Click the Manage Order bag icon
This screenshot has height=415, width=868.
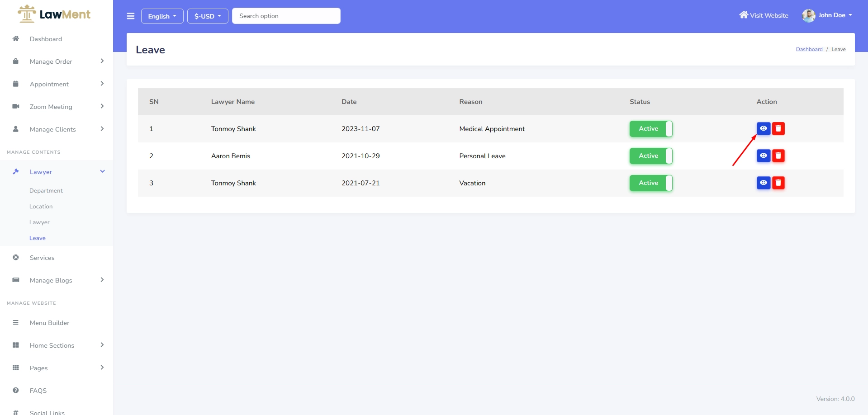point(16,61)
